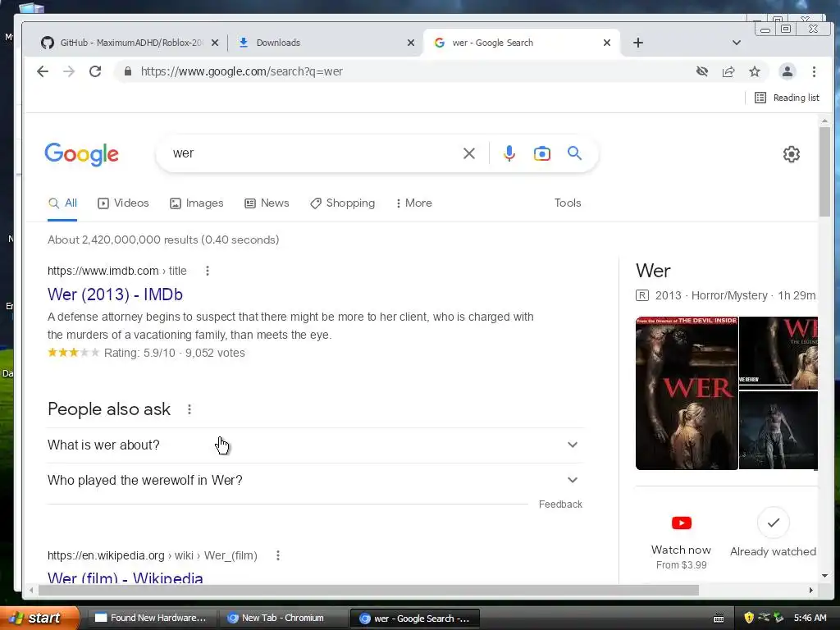Click the address bar URL
This screenshot has height=630, width=840.
point(242,71)
